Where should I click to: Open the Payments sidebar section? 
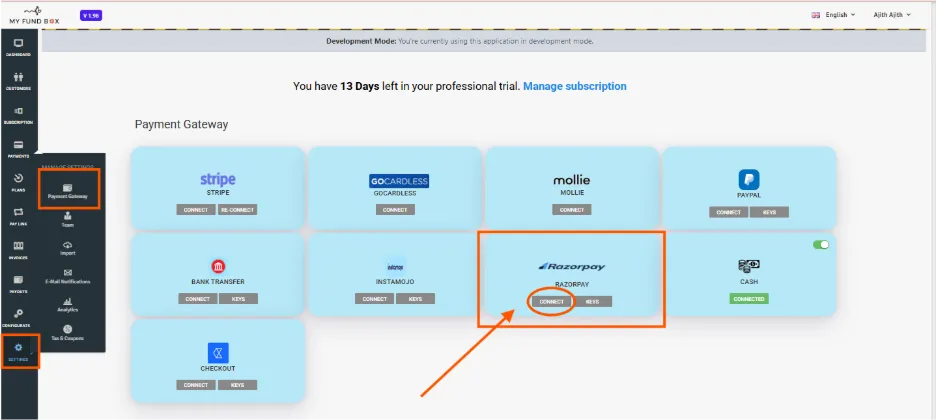tap(19, 149)
